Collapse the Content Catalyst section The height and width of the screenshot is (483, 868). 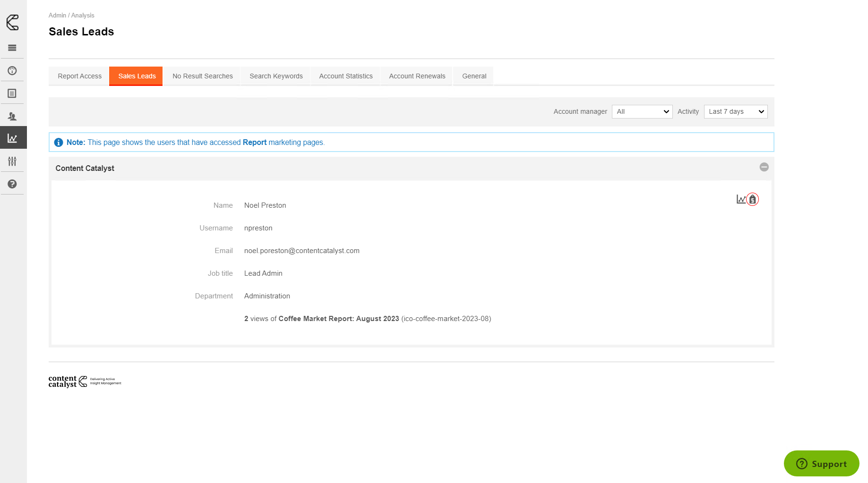764,167
